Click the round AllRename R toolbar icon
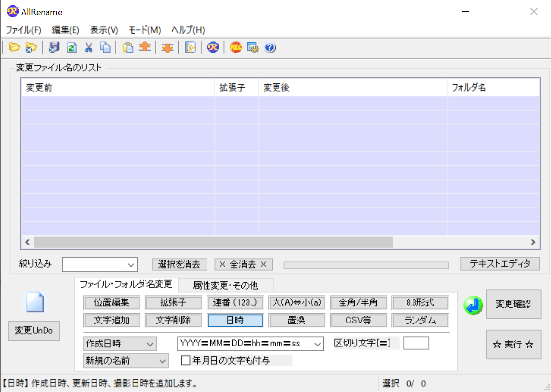The image size is (551, 392). (212, 47)
